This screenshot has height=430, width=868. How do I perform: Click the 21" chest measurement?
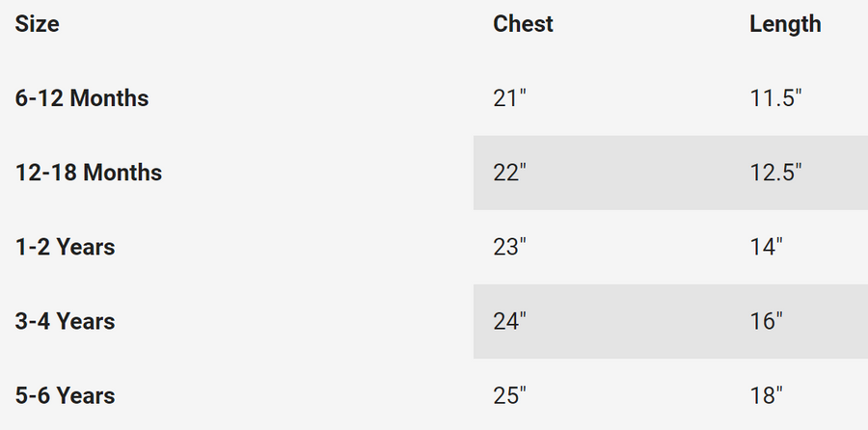tap(509, 98)
